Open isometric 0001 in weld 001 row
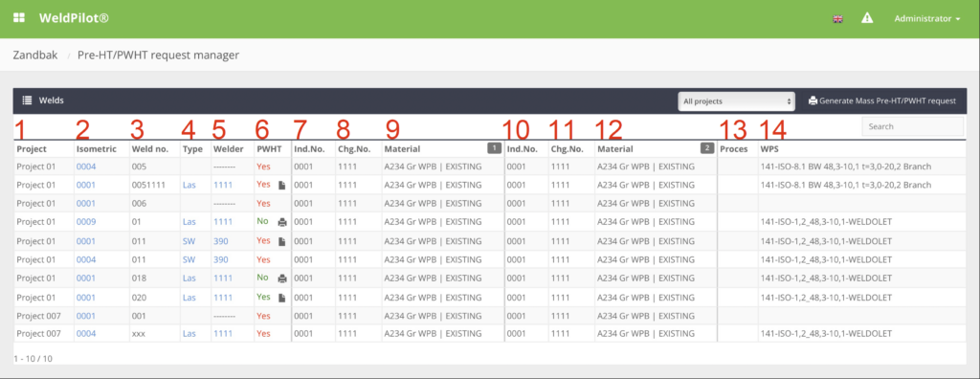Viewport: 980px width, 379px height. click(86, 316)
